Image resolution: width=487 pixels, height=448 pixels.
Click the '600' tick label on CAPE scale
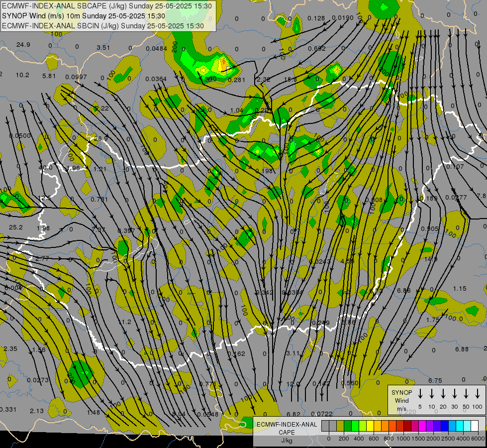[x=374, y=439]
